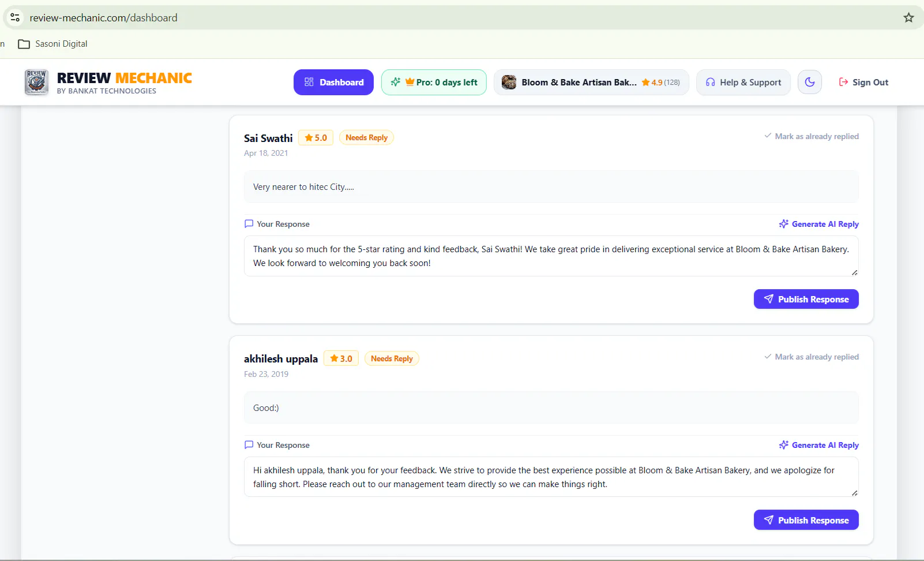View site information icon in address bar

(15, 18)
